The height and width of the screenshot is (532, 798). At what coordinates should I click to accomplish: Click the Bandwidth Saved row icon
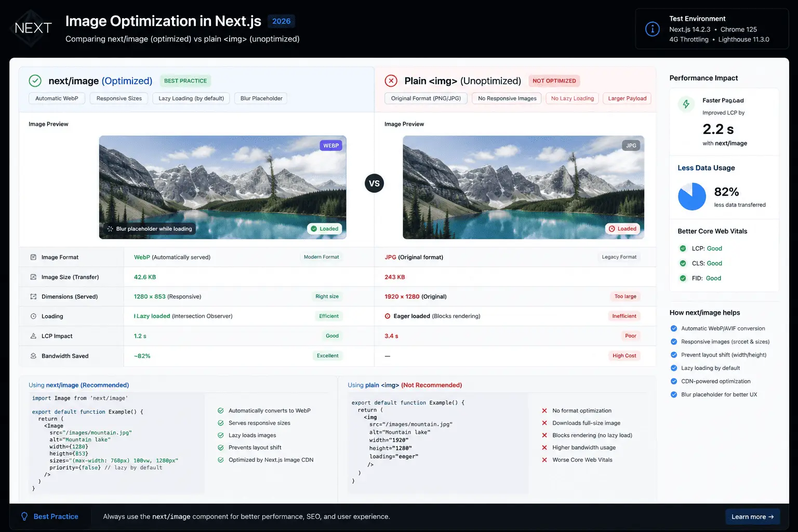tap(33, 356)
